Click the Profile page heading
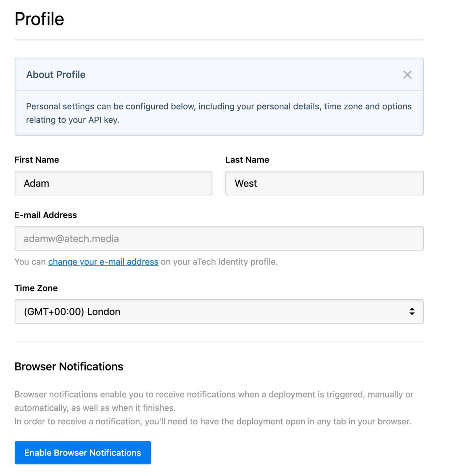Screen dimensions: 452x476 [x=39, y=19]
